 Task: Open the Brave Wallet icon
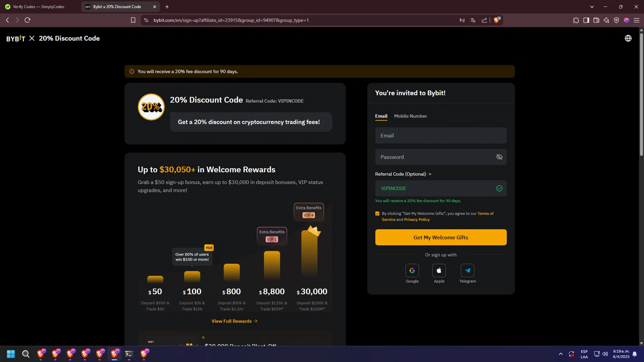click(x=596, y=20)
